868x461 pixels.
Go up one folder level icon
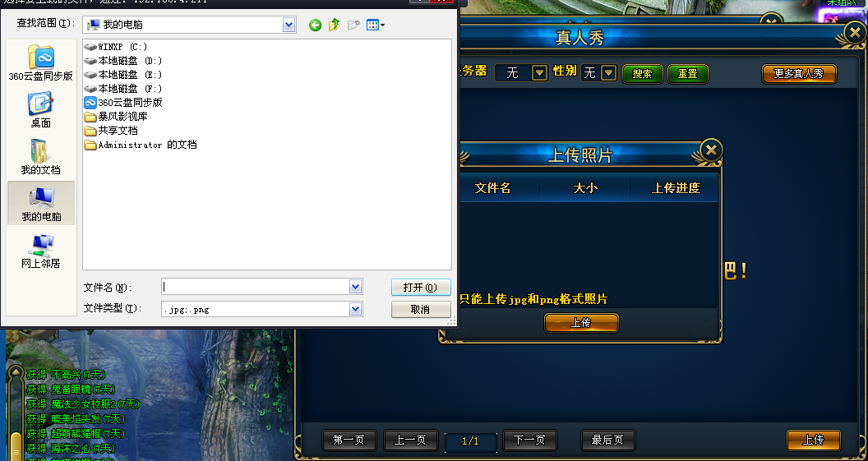click(334, 25)
